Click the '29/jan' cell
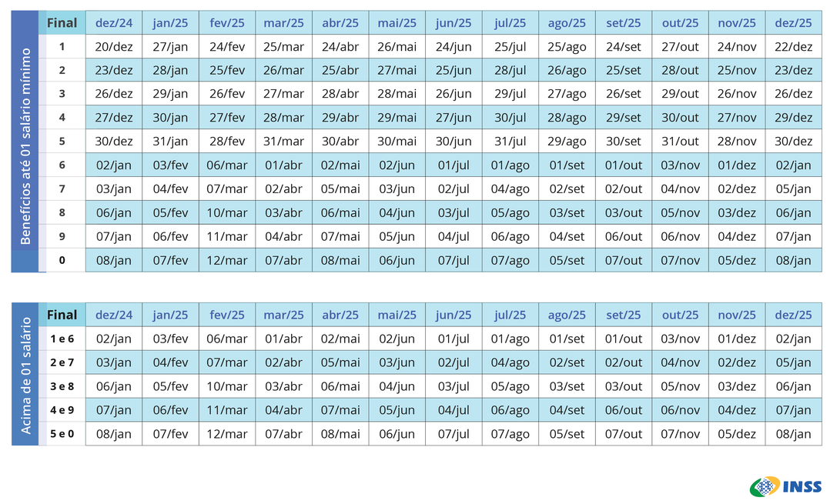The width and height of the screenshot is (830, 504). pyautogui.click(x=170, y=94)
